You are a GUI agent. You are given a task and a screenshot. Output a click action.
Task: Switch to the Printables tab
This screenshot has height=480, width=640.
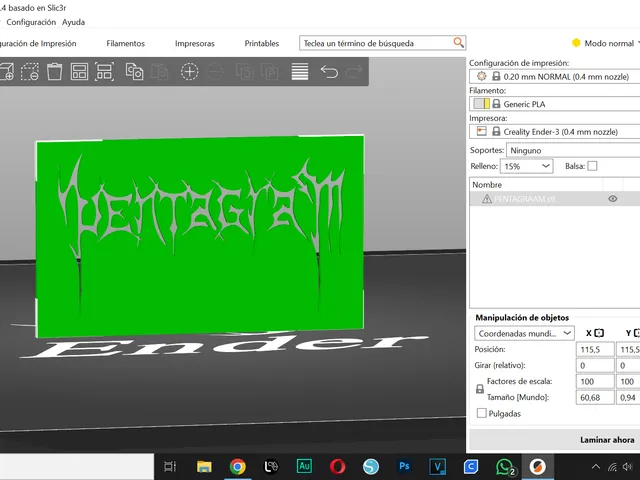click(262, 43)
